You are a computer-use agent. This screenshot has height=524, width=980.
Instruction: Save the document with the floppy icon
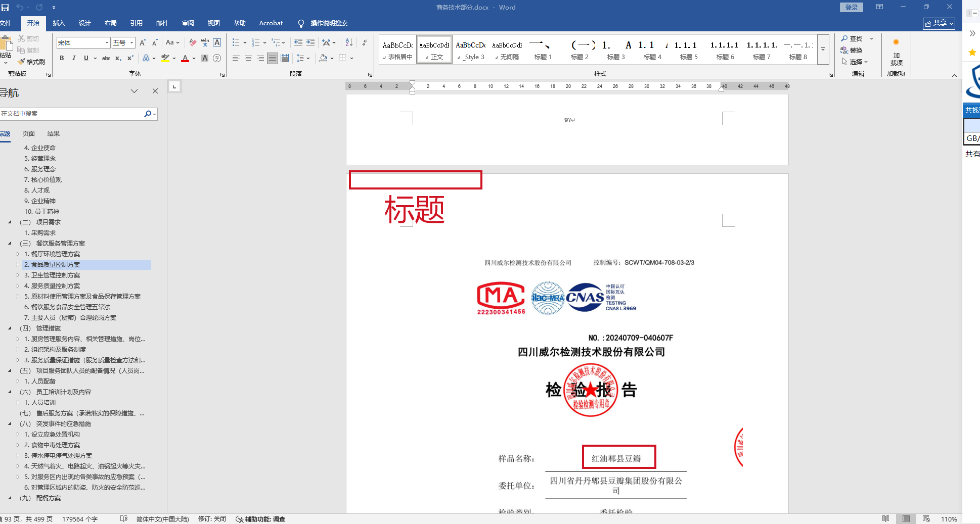pos(5,8)
